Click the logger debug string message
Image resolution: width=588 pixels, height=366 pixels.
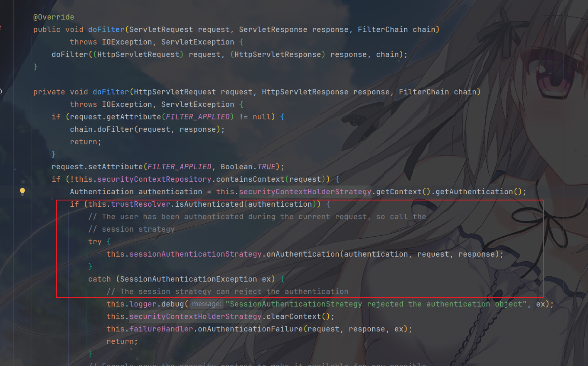(x=376, y=304)
